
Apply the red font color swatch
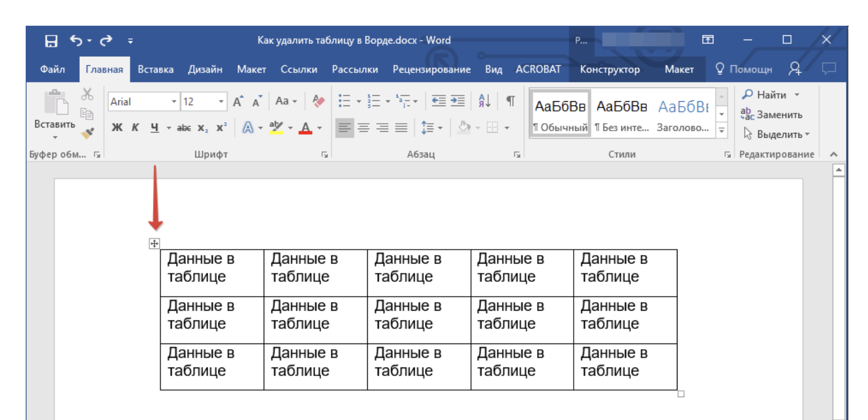pyautogui.click(x=305, y=127)
